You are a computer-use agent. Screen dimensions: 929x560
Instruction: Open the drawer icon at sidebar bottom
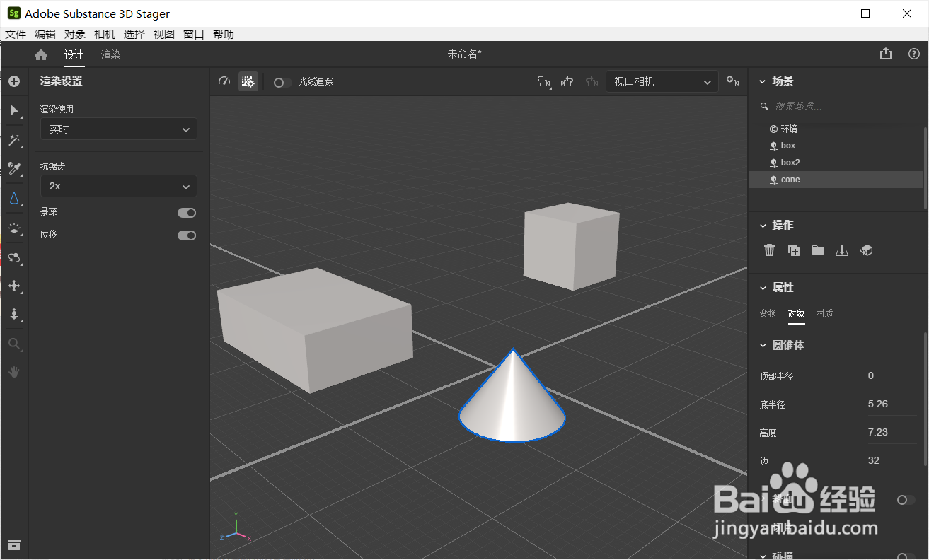(x=13, y=544)
